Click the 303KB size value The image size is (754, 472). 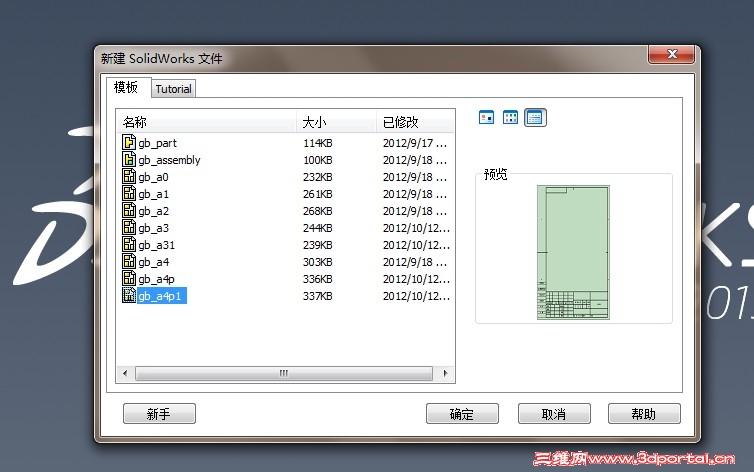317,262
